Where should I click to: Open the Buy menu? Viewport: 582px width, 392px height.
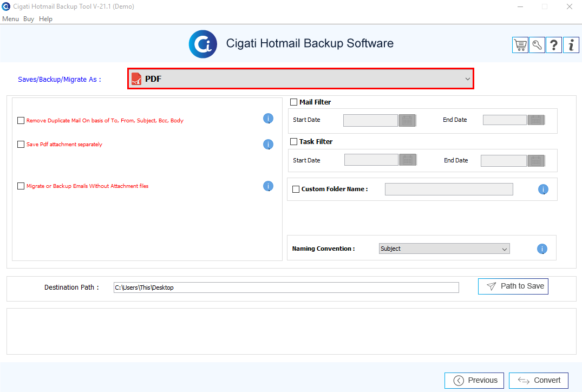(29, 19)
